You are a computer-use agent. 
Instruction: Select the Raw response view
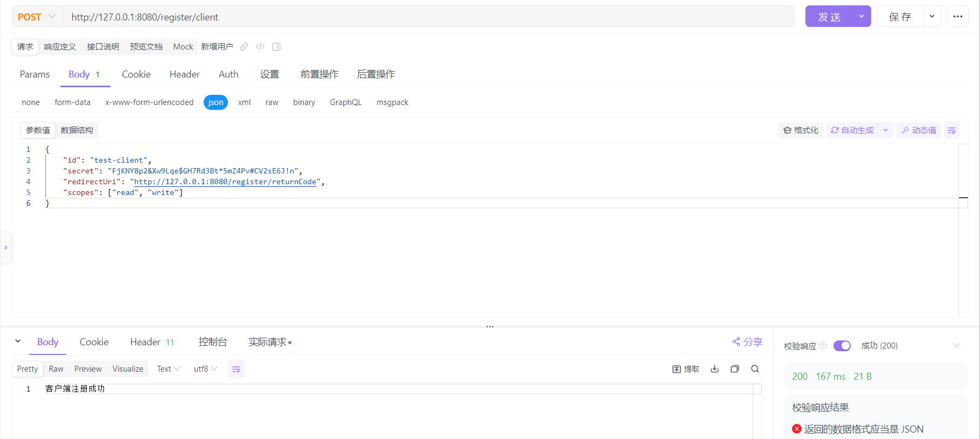pos(56,369)
